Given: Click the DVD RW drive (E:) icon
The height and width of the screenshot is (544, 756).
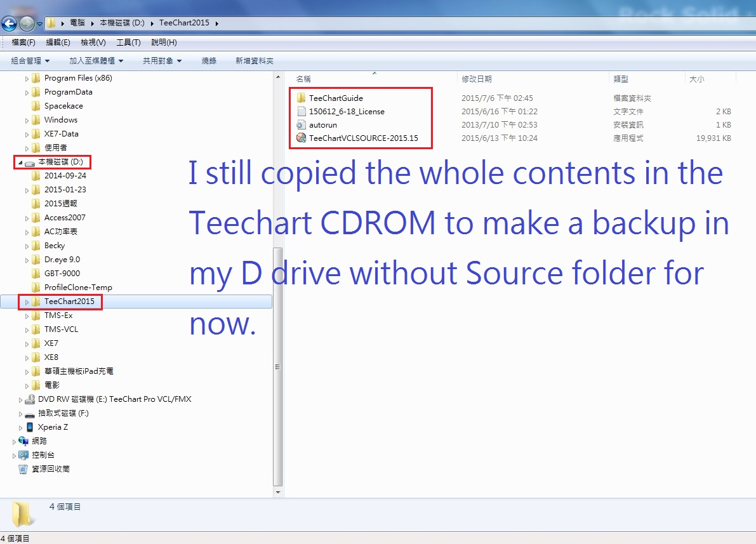Looking at the screenshot, I should point(30,399).
